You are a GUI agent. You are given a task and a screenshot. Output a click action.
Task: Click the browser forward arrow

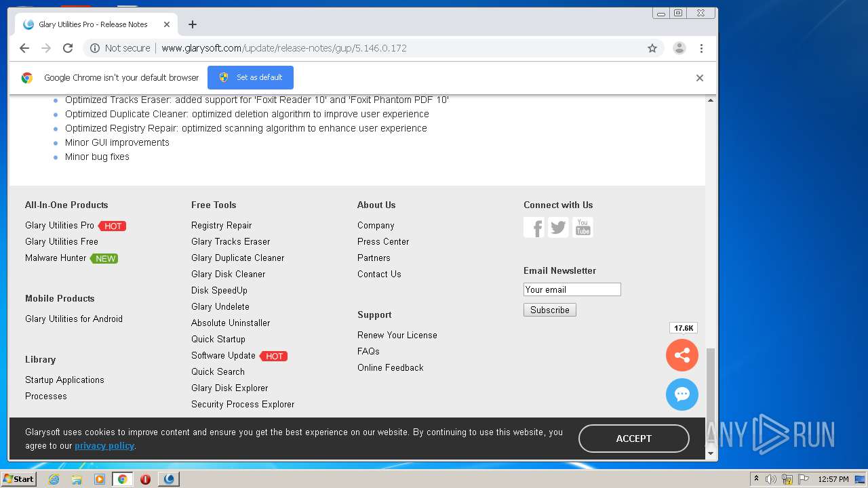pyautogui.click(x=46, y=48)
